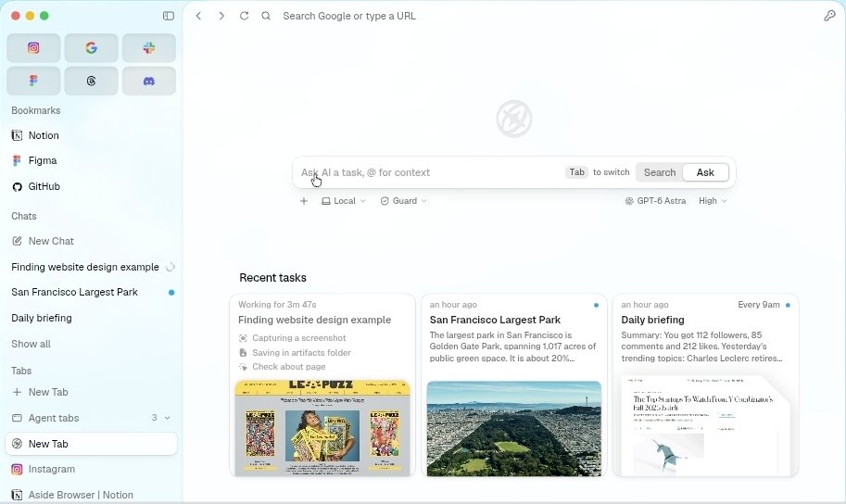Open the Discord pinned shortcut tile
This screenshot has height=504, width=846.
149,81
